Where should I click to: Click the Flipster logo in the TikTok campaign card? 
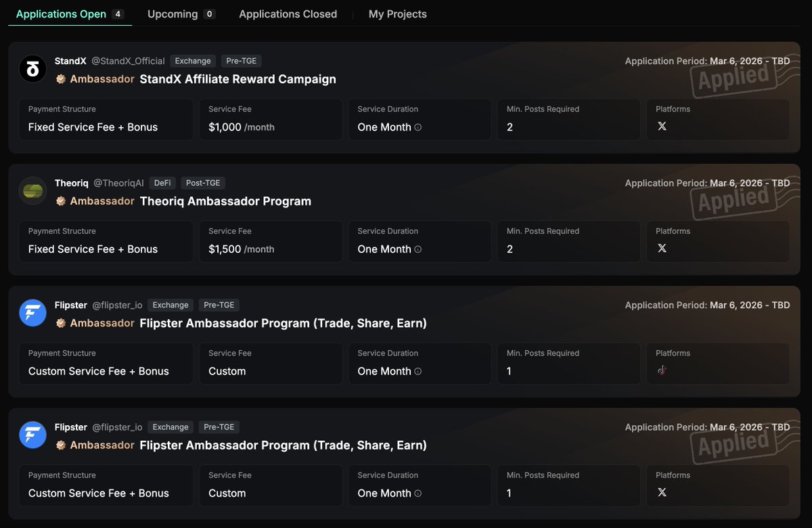[32, 313]
